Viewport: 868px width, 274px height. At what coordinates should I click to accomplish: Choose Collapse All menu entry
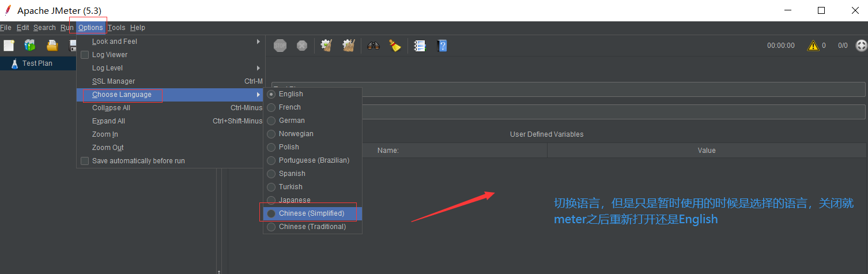click(x=170, y=108)
